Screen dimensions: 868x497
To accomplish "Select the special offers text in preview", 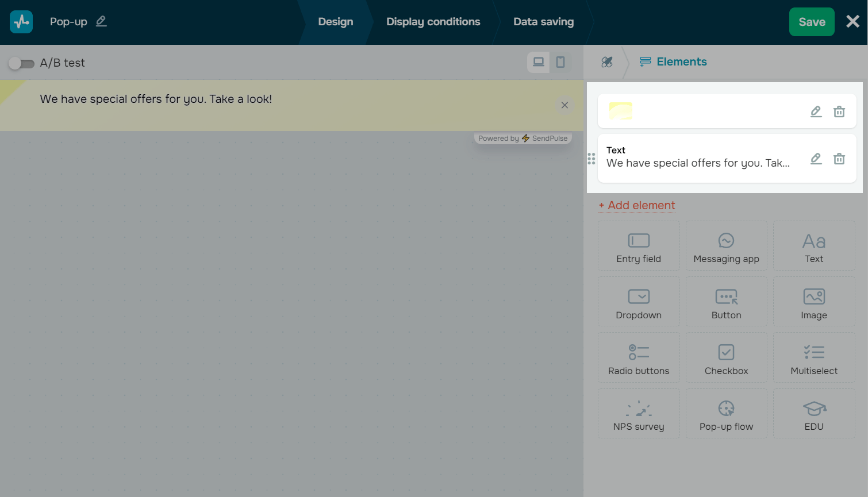I will [x=156, y=99].
